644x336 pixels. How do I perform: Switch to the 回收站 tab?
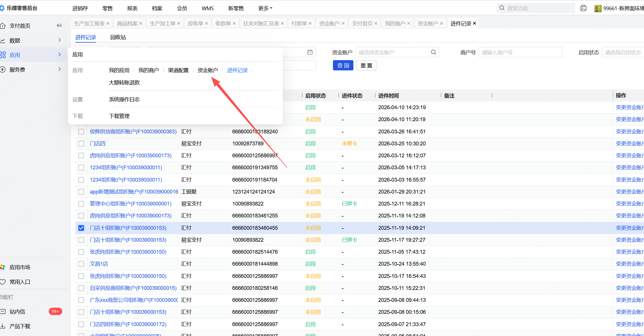click(x=118, y=37)
